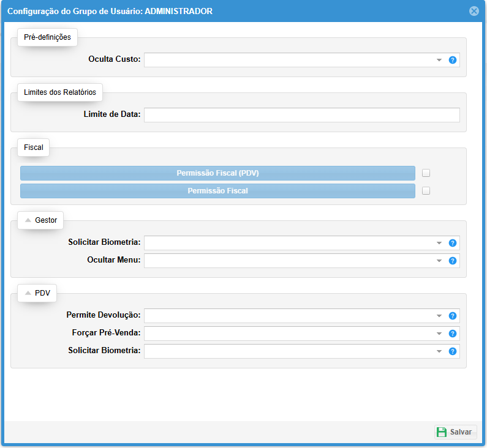Open the Oculta Custo dropdown
Screen dimensions: 487x448
(x=439, y=60)
